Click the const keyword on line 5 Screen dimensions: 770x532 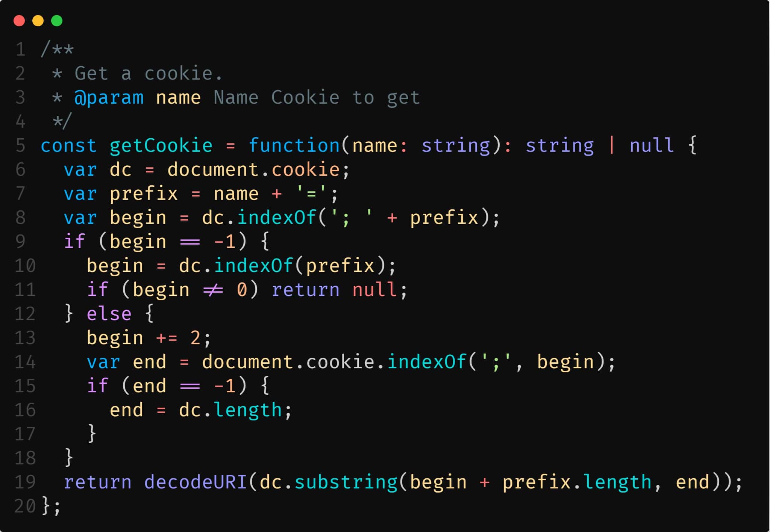[69, 145]
